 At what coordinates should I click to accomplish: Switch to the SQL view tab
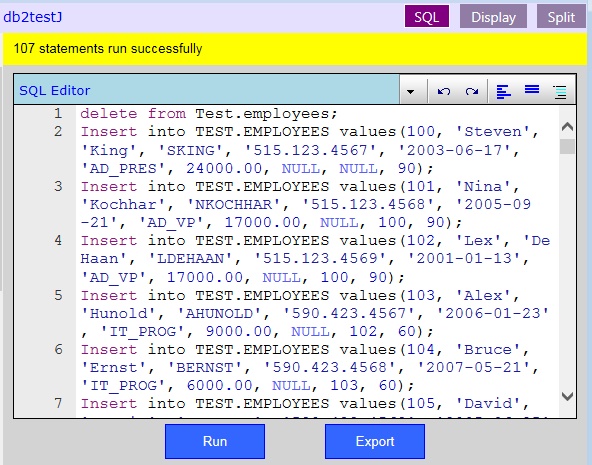(427, 17)
